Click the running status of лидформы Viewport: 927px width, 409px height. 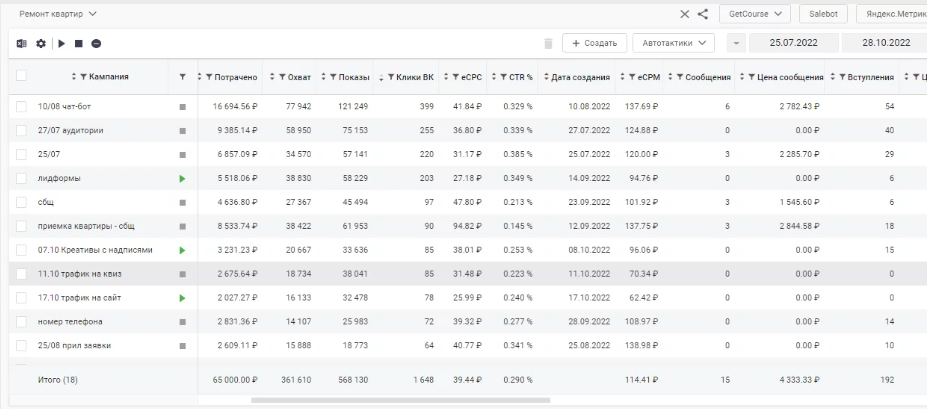182,178
